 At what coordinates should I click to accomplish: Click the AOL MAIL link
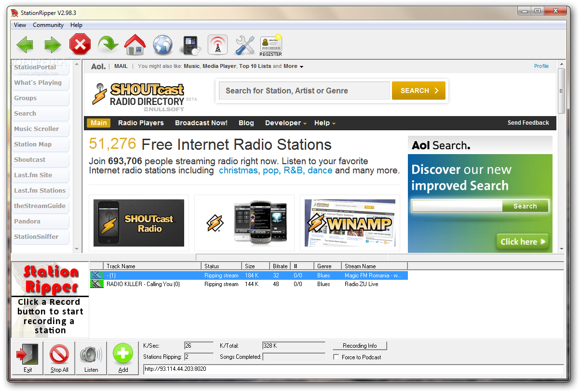(121, 66)
